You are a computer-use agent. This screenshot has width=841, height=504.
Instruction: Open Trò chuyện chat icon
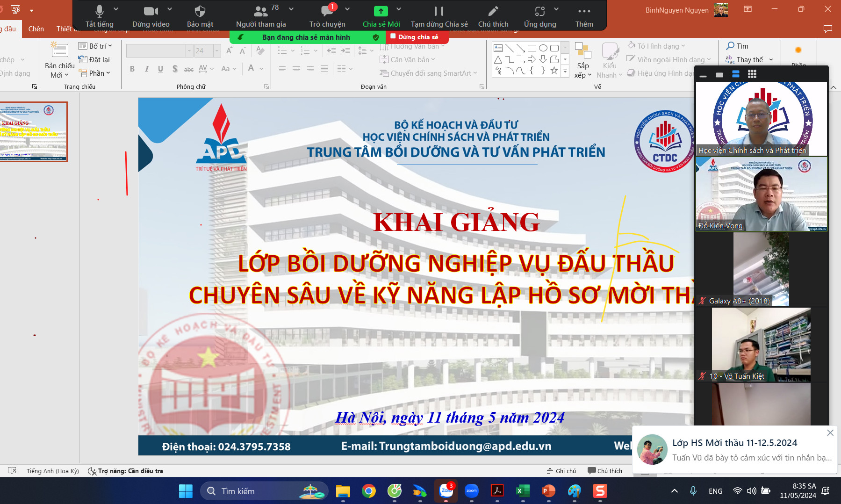pyautogui.click(x=327, y=12)
